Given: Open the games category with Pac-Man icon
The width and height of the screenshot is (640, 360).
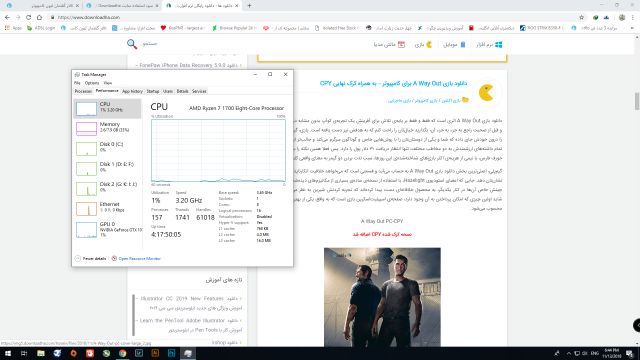Looking at the screenshot, I should (x=423, y=44).
